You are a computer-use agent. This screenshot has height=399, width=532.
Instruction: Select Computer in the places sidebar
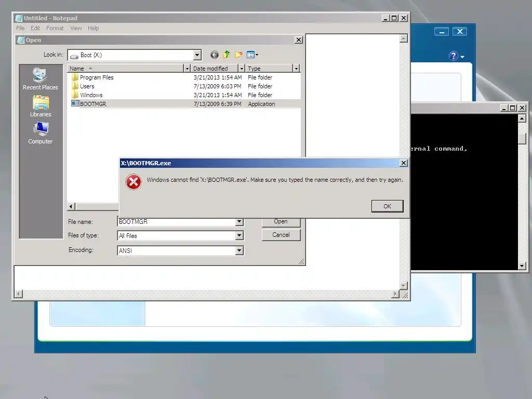coord(41,134)
